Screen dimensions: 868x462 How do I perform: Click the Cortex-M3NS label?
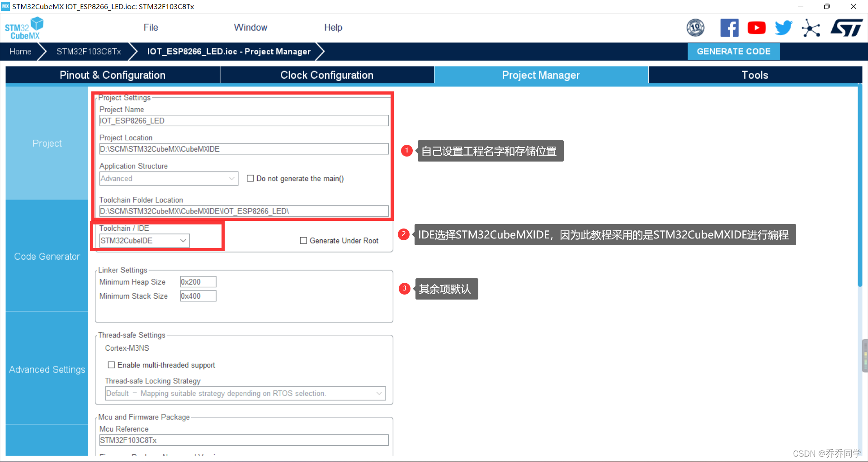pyautogui.click(x=127, y=348)
